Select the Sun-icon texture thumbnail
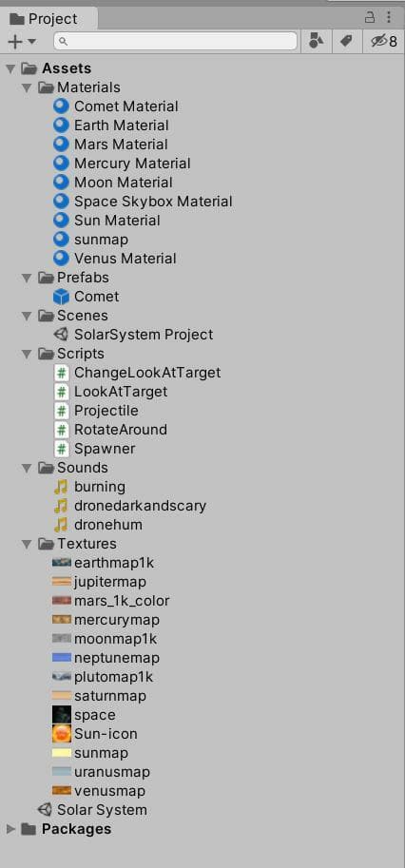The width and height of the screenshot is (405, 868). 62,734
